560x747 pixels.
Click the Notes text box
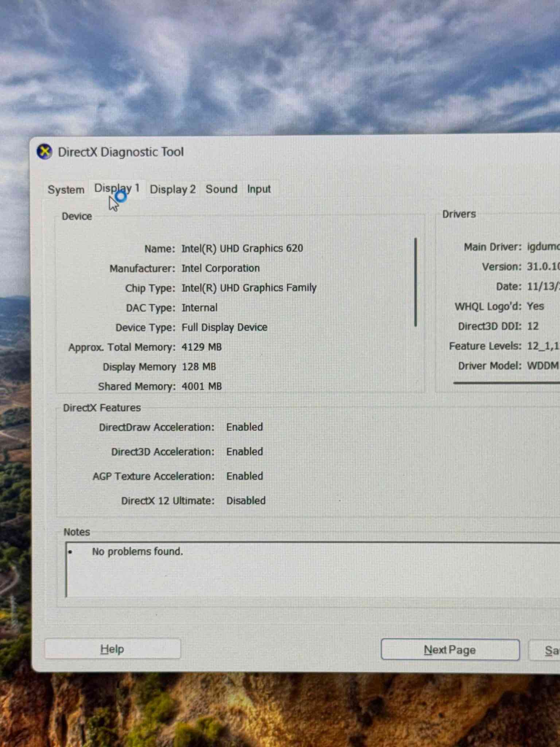point(312,570)
